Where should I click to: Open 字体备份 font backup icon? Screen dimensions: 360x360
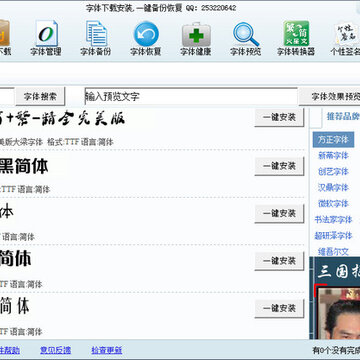96,38
